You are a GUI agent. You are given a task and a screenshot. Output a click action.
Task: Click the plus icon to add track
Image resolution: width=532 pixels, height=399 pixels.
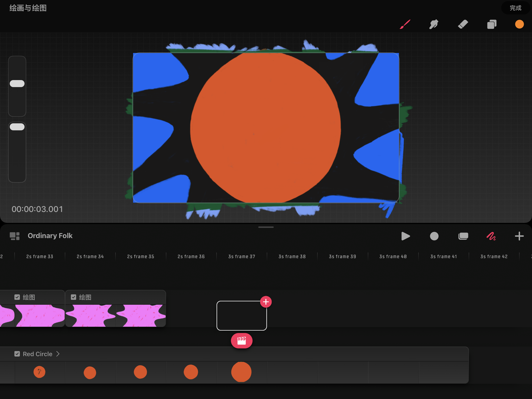(x=519, y=236)
